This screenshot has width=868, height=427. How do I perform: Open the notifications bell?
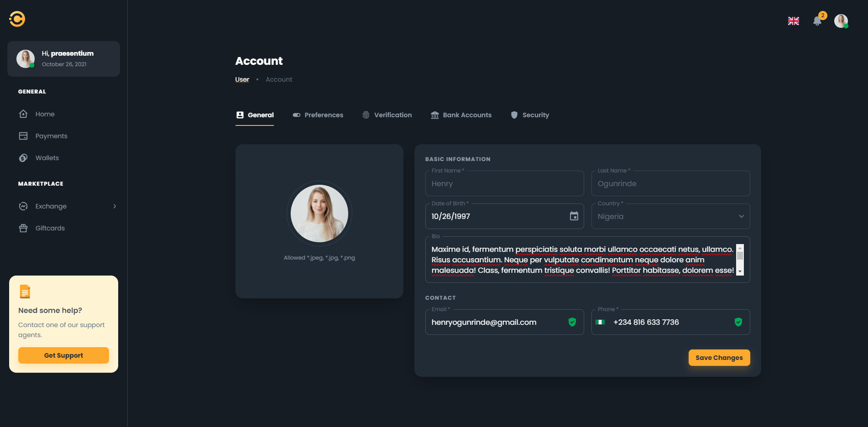pos(817,21)
